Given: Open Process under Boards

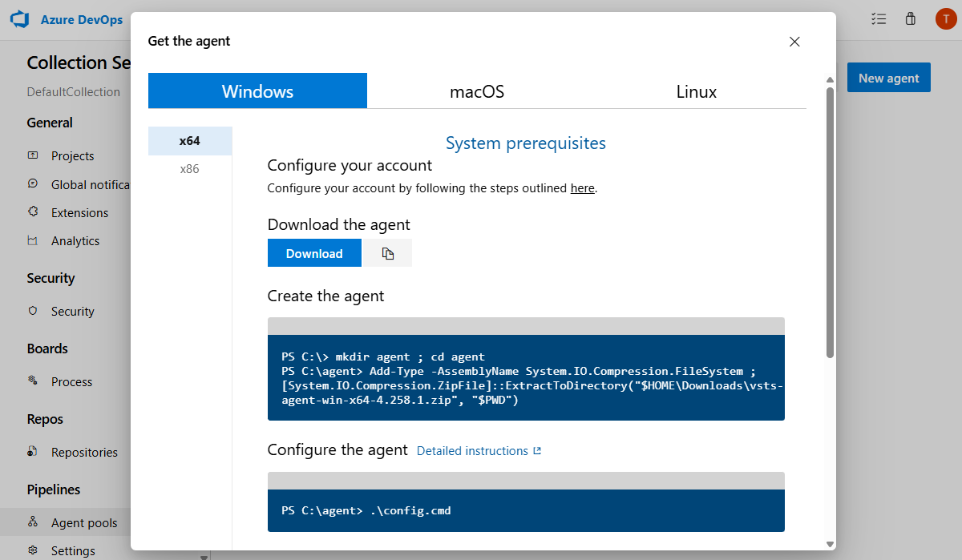Looking at the screenshot, I should (71, 381).
